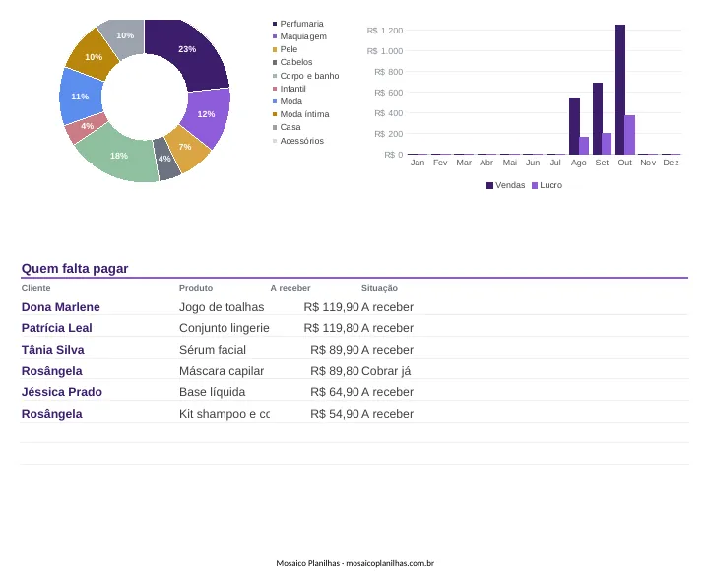Select Rosângela in the Máscara capilar row

click(x=51, y=371)
